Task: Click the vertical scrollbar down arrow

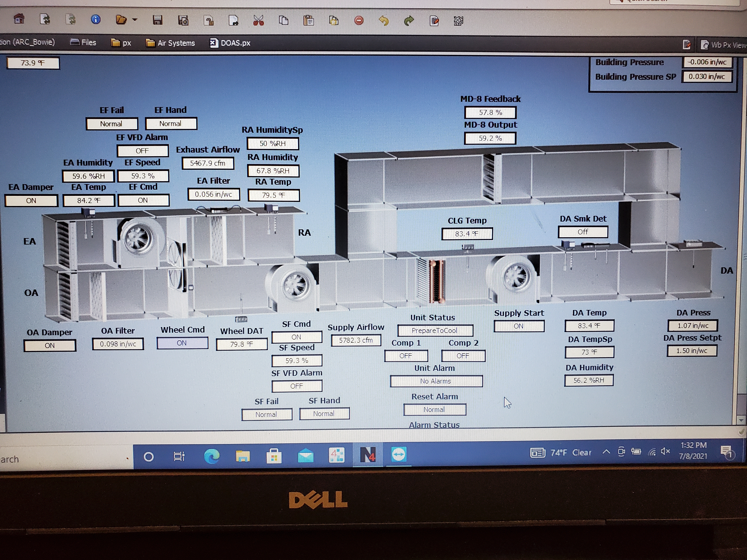Action: tap(741, 420)
